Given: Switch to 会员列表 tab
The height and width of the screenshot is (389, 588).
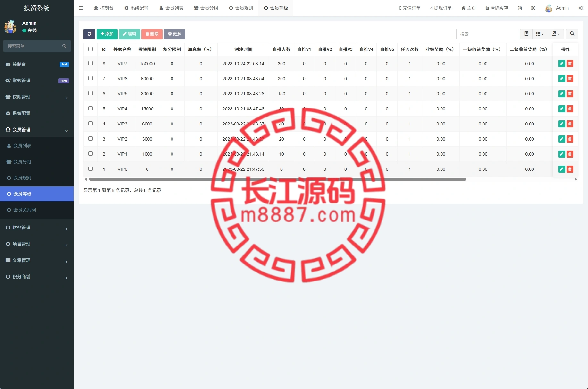Looking at the screenshot, I should (x=171, y=8).
